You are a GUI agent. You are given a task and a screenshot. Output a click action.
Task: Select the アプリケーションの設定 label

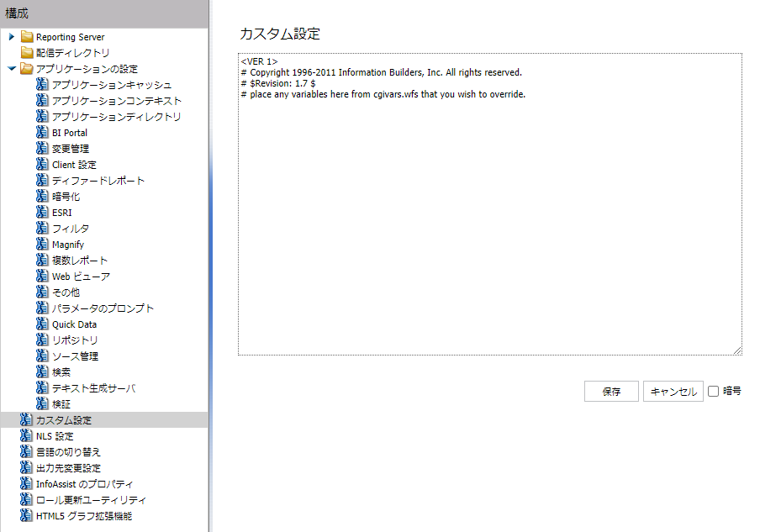(87, 69)
